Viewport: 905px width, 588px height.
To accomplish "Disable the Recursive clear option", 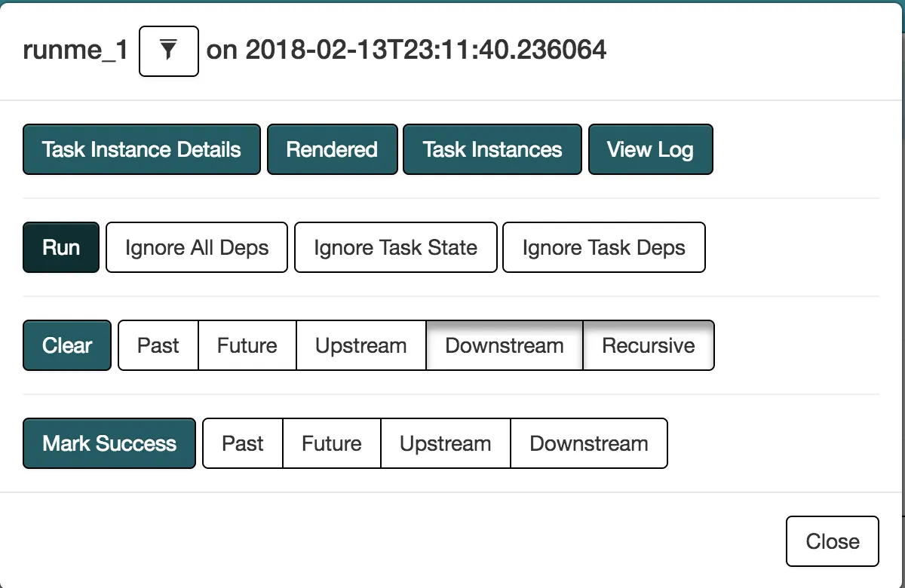I will tap(649, 345).
